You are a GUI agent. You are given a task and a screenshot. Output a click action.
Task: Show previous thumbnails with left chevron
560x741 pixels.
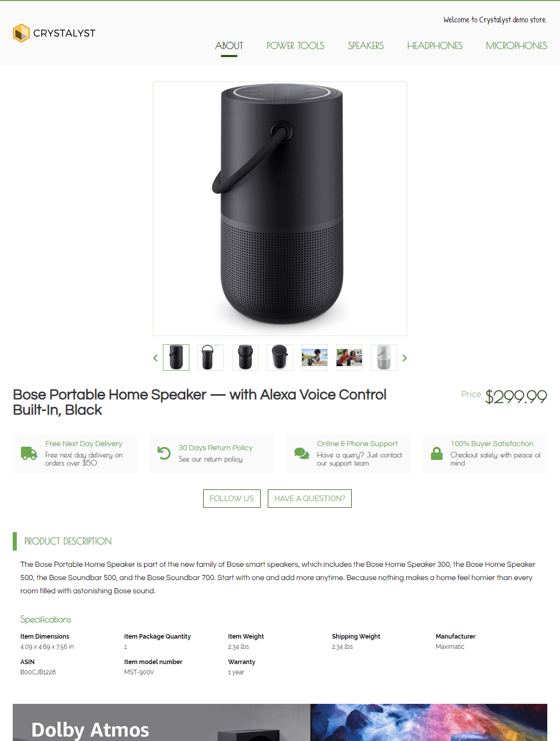155,358
